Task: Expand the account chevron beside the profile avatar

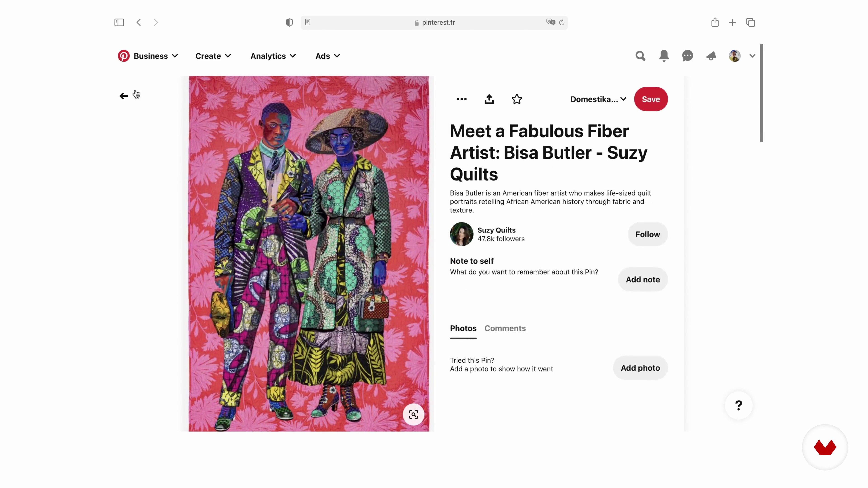Action: pos(752,56)
